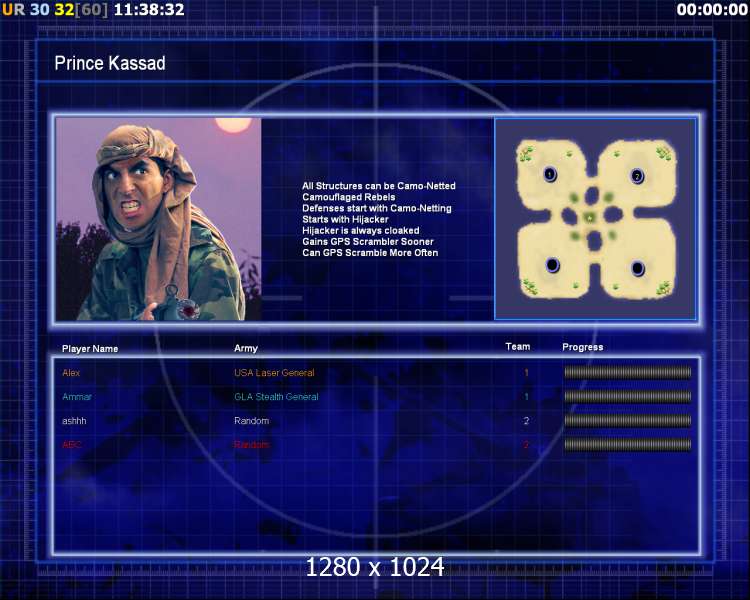Image resolution: width=750 pixels, height=600 pixels.
Task: Select player name 'Ammar'
Action: click(77, 397)
